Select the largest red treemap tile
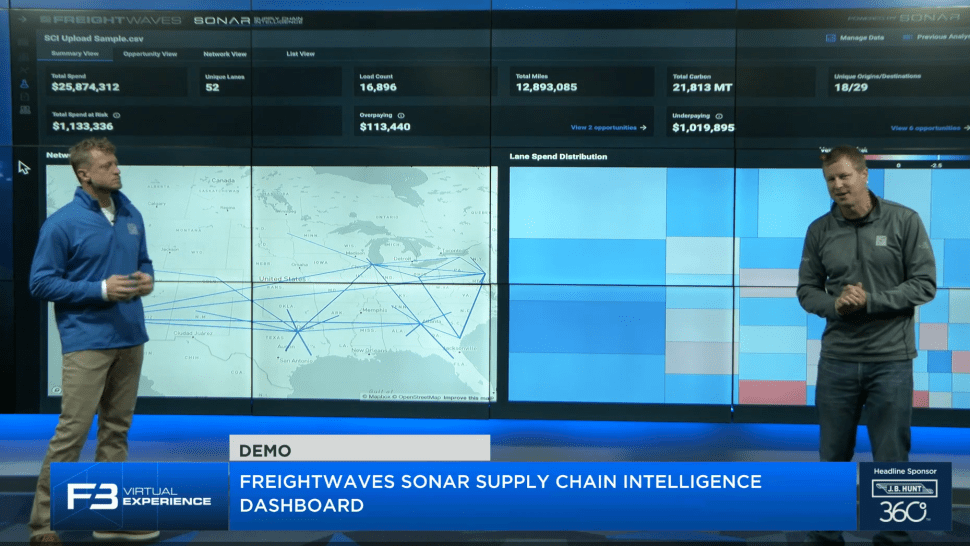The height and width of the screenshot is (546, 970). [x=771, y=393]
